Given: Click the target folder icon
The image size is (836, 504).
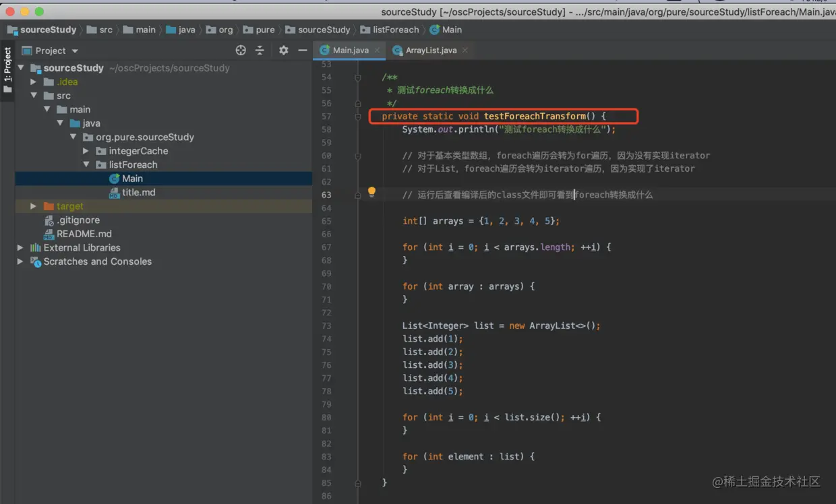Looking at the screenshot, I should pyautogui.click(x=49, y=206).
